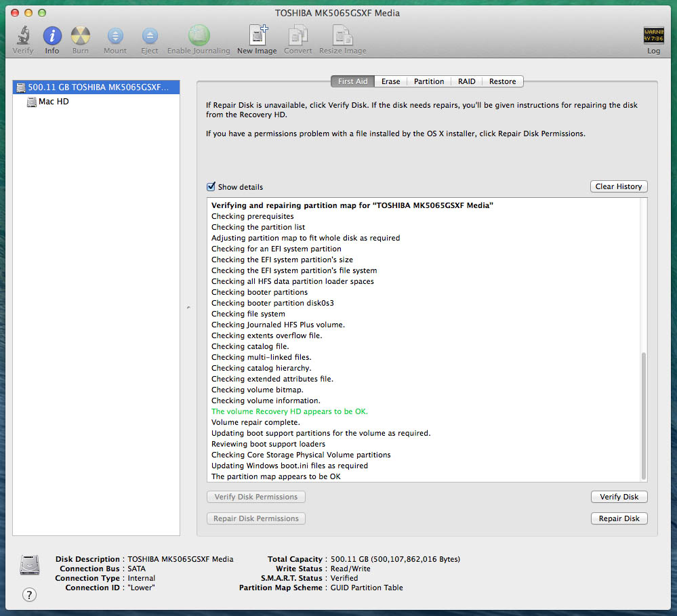This screenshot has height=616, width=677.
Task: Click the 'GUID Partition Table' scheme value
Action: click(x=367, y=588)
